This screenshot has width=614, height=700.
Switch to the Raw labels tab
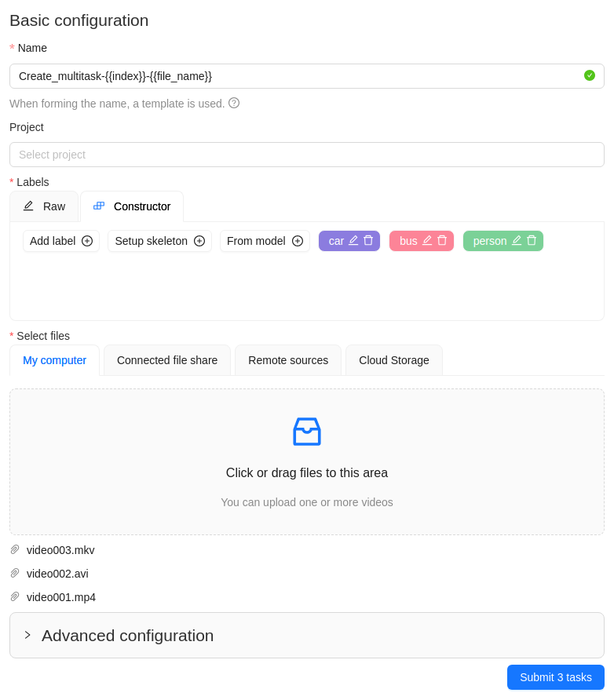click(x=44, y=206)
